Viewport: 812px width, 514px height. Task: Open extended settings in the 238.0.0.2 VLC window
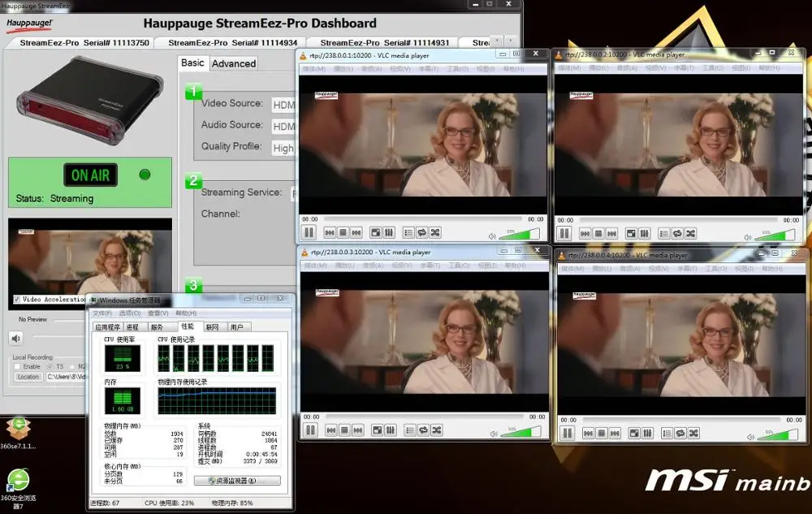tap(644, 234)
